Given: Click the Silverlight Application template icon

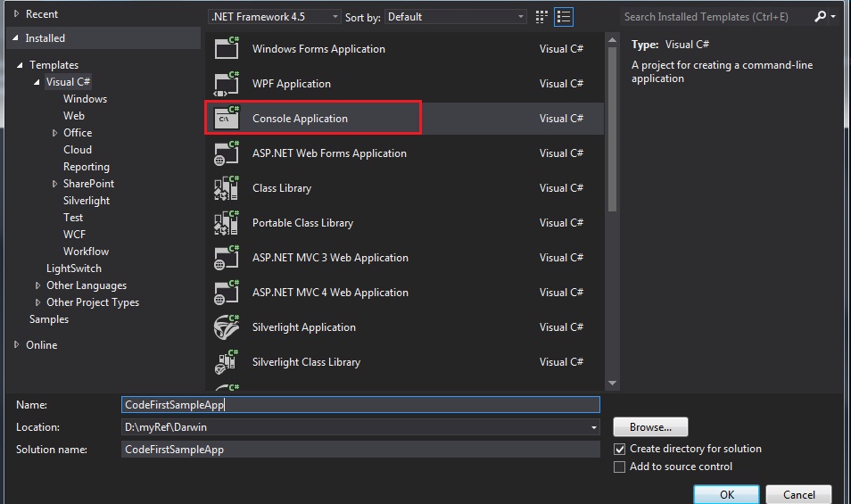Looking at the screenshot, I should [x=227, y=327].
